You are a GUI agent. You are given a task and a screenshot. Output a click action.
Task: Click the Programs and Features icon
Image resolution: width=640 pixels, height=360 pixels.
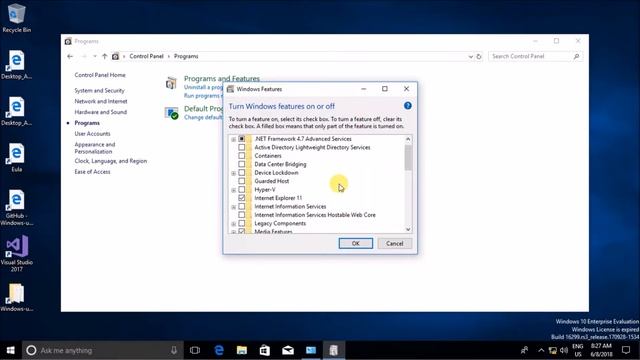(x=171, y=83)
